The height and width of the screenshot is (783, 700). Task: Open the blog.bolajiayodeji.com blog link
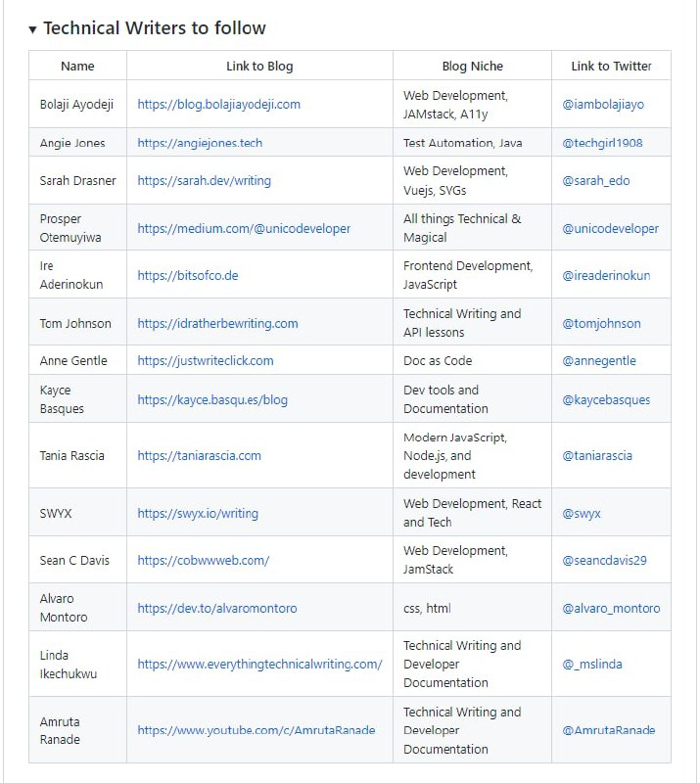(x=218, y=105)
